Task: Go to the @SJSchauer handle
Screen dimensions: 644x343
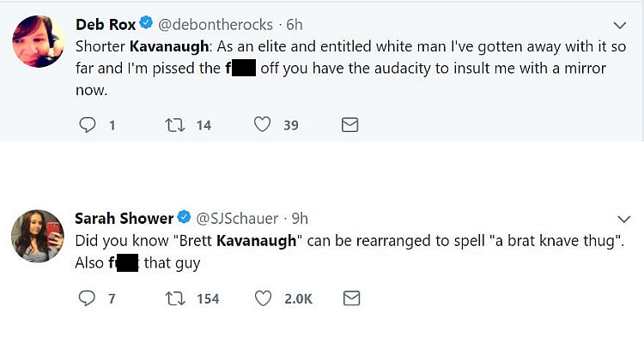Action: (x=240, y=219)
